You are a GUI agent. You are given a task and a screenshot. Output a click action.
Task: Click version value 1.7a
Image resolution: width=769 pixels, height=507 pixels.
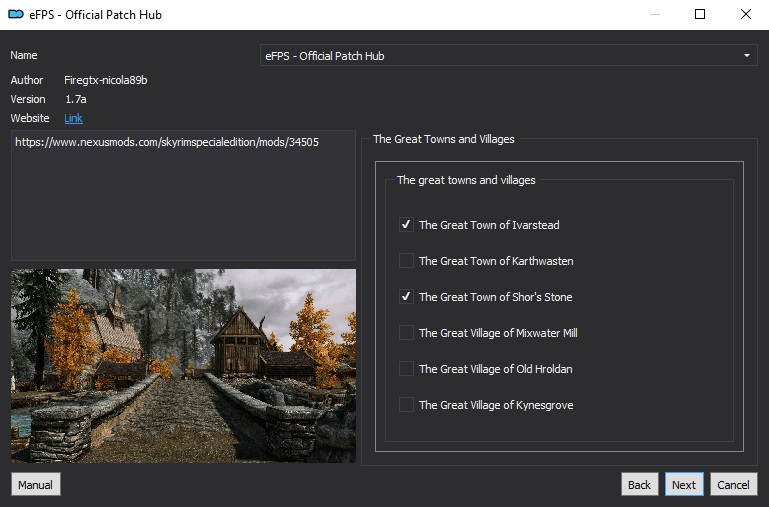coord(76,99)
